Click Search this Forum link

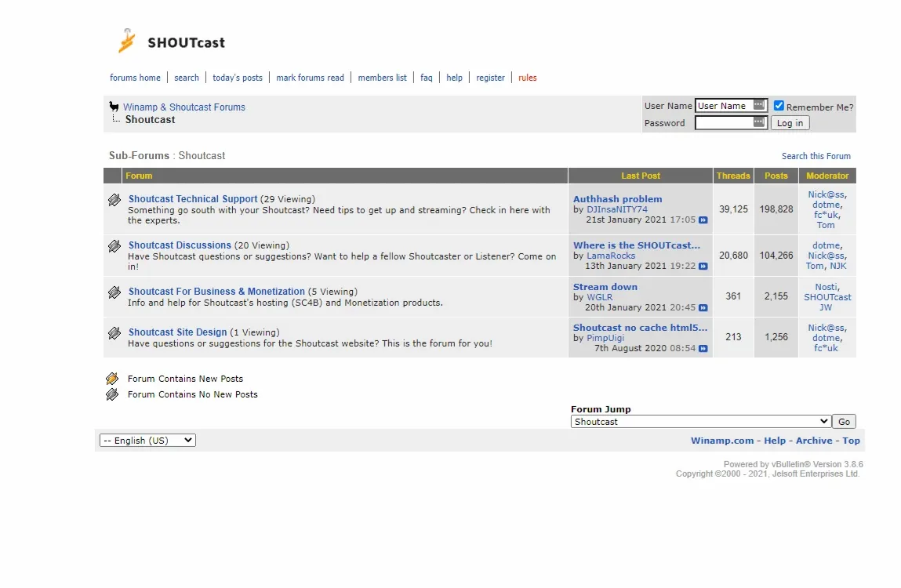pos(816,156)
